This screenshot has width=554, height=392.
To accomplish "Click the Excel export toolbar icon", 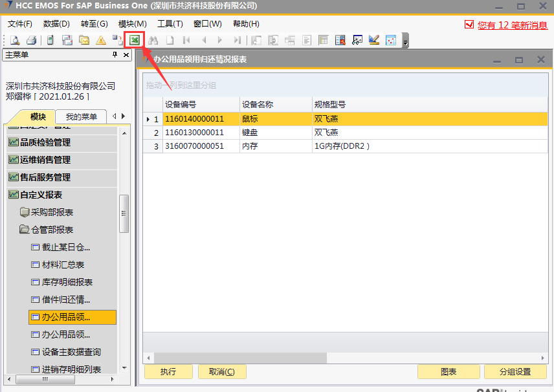I will 135,40.
